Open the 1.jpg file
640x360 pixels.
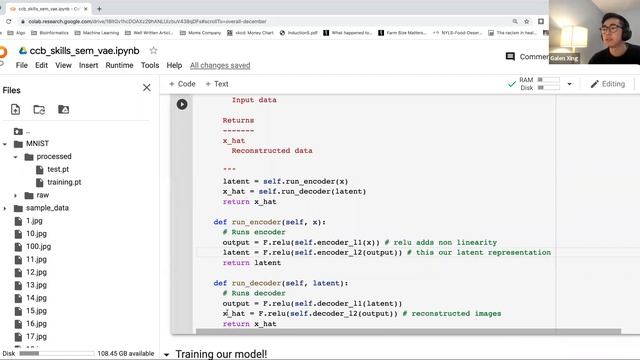click(34, 221)
